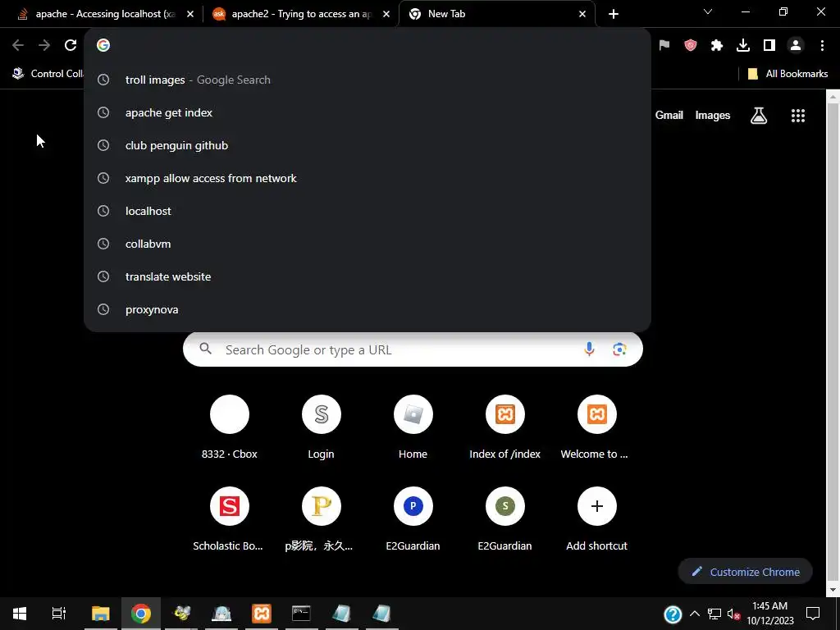Click the flag extension icon

(x=664, y=46)
